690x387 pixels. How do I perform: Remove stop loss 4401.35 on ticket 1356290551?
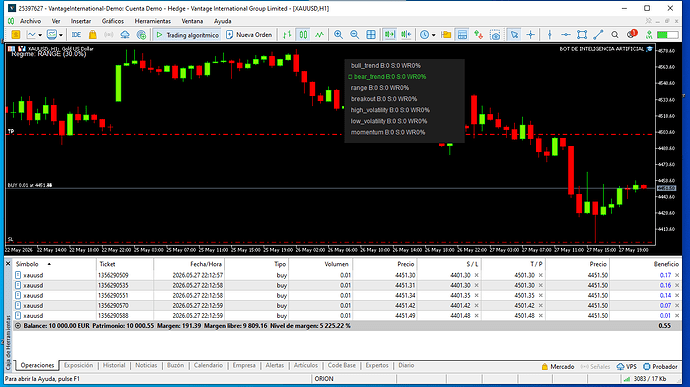click(x=477, y=295)
